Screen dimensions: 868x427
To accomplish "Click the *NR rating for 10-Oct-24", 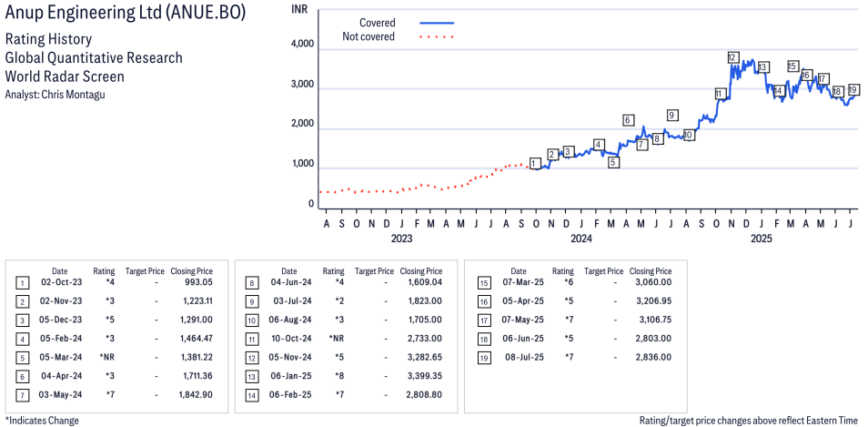I will coord(338,339).
